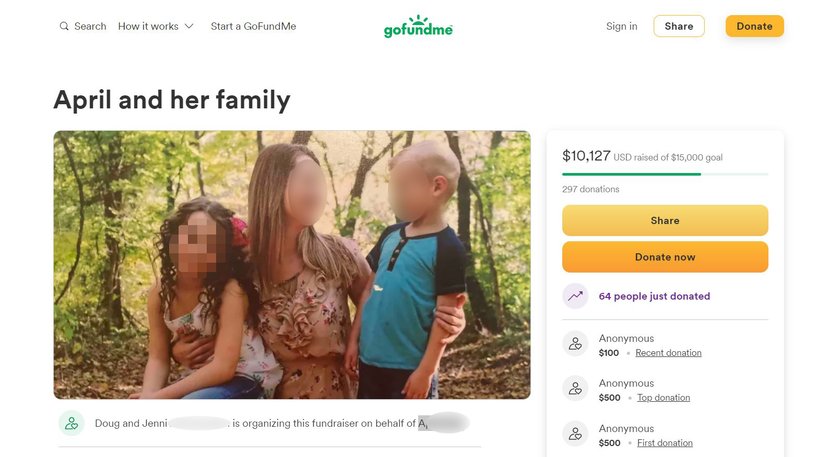Open the Top donation link
Viewport: 840px width, 457px height.
point(663,398)
